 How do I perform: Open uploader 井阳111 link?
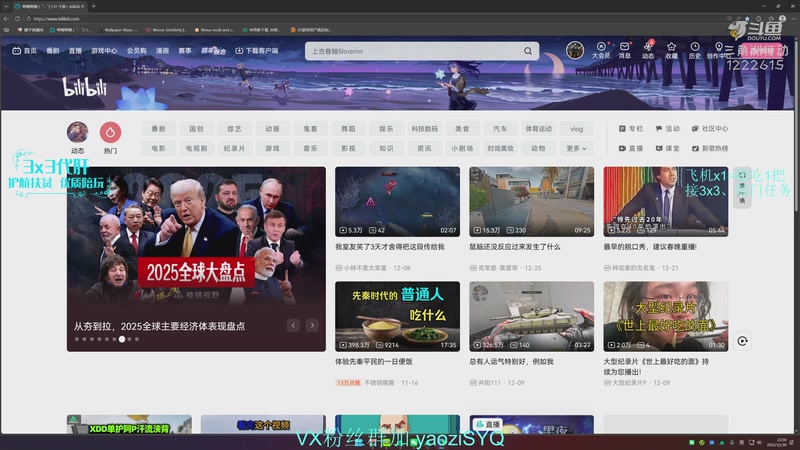tap(489, 383)
